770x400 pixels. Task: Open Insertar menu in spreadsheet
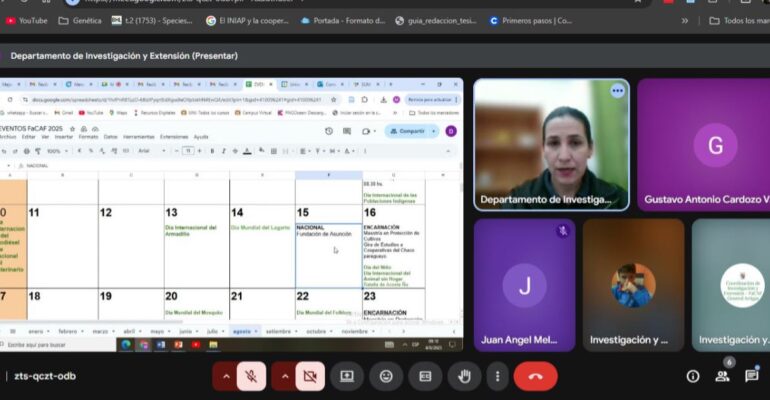tap(63, 137)
